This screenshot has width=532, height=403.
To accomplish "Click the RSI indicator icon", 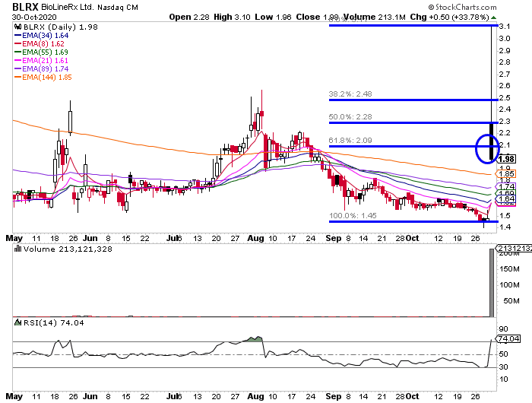I will coord(18,322).
